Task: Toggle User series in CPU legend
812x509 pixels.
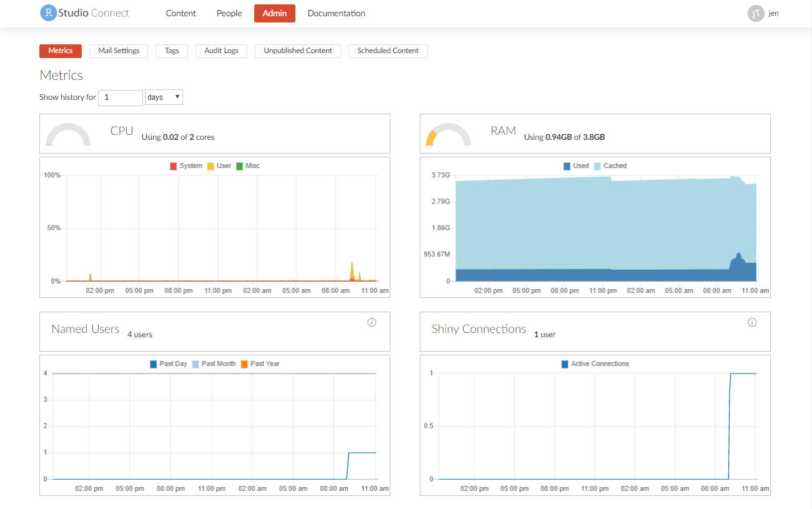Action: tap(219, 166)
